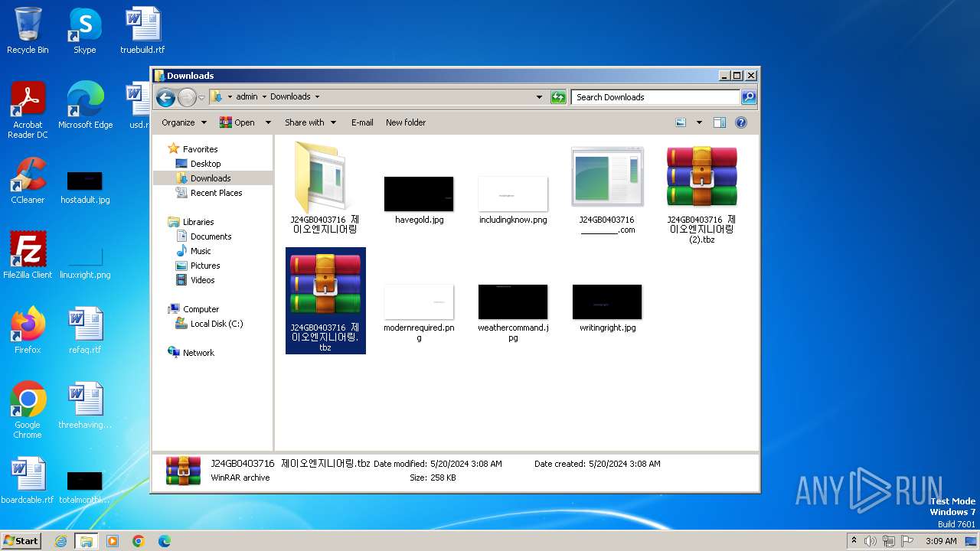Open recent pages dropdown arrow

coord(201,97)
